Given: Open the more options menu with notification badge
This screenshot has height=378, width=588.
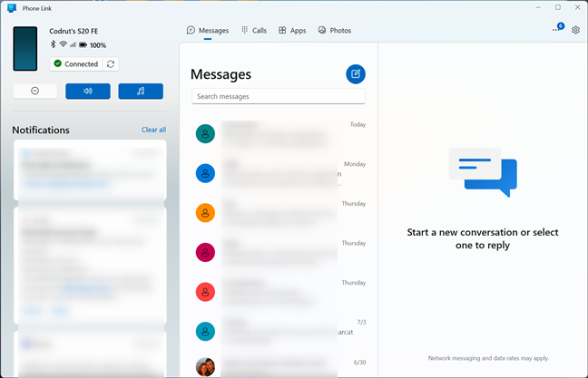Looking at the screenshot, I should [558, 28].
